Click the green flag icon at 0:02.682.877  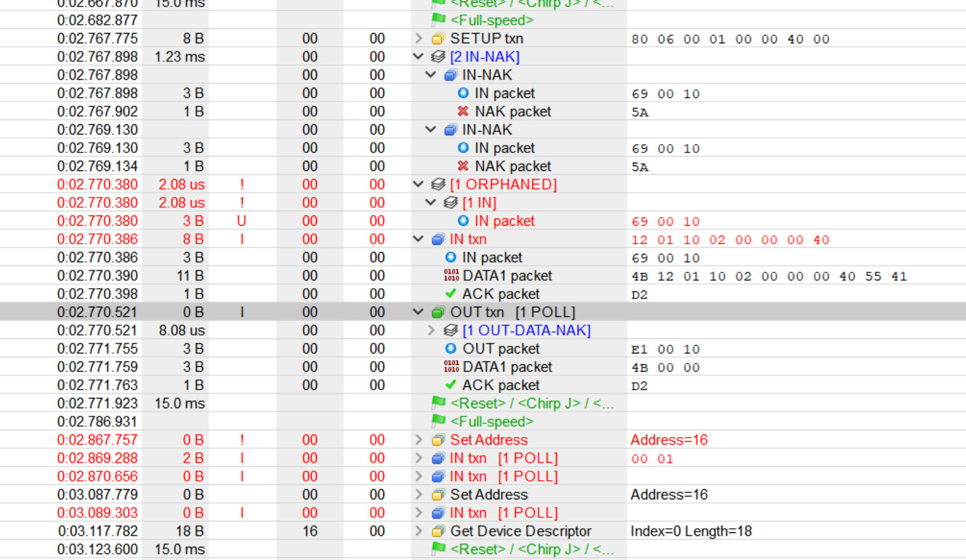tap(439, 20)
